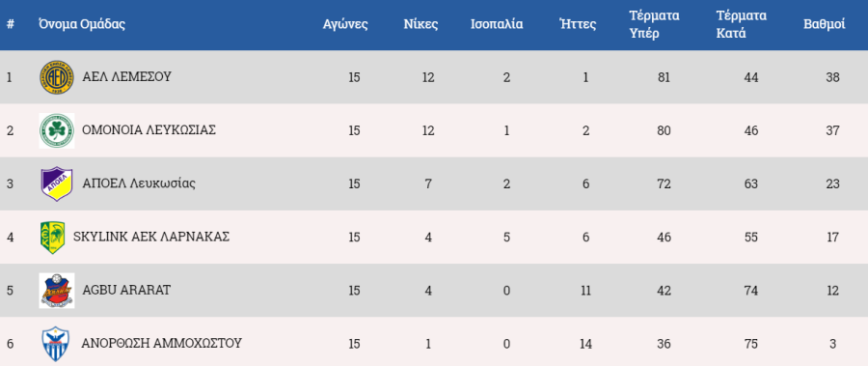Click the ΑΠΟΕΛ purple-yellow crest
The height and width of the screenshot is (366, 868).
57,183
